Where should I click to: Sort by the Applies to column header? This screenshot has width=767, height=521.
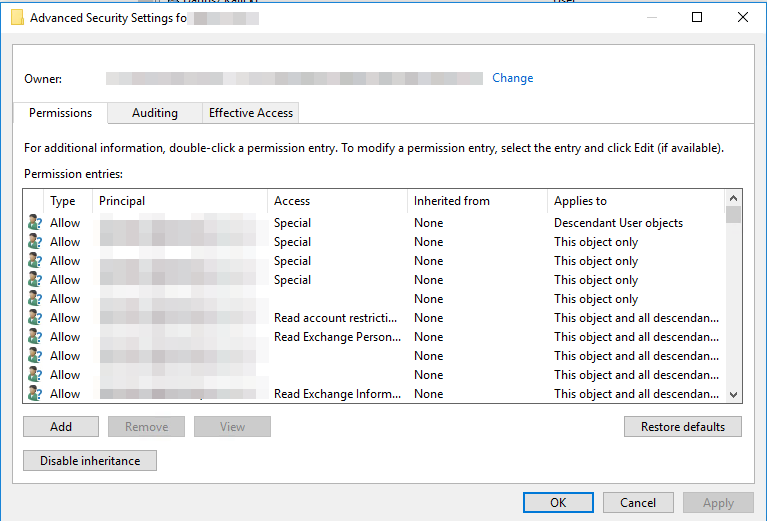635,201
